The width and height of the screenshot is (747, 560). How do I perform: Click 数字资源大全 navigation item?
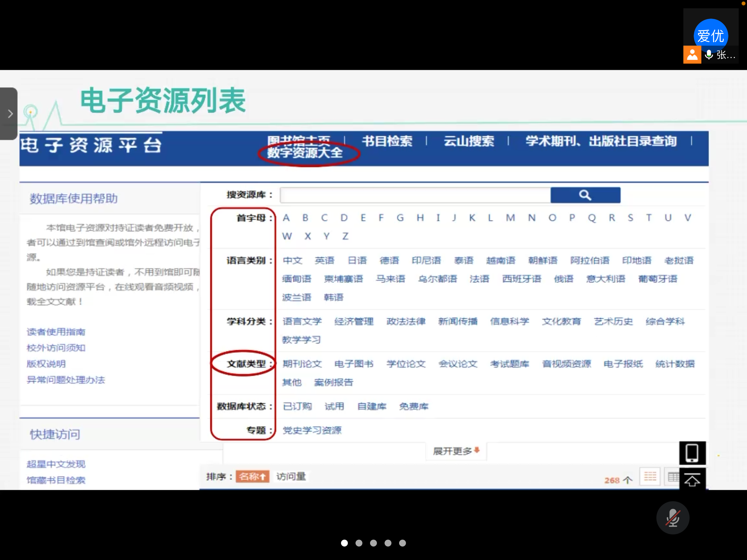pyautogui.click(x=305, y=152)
